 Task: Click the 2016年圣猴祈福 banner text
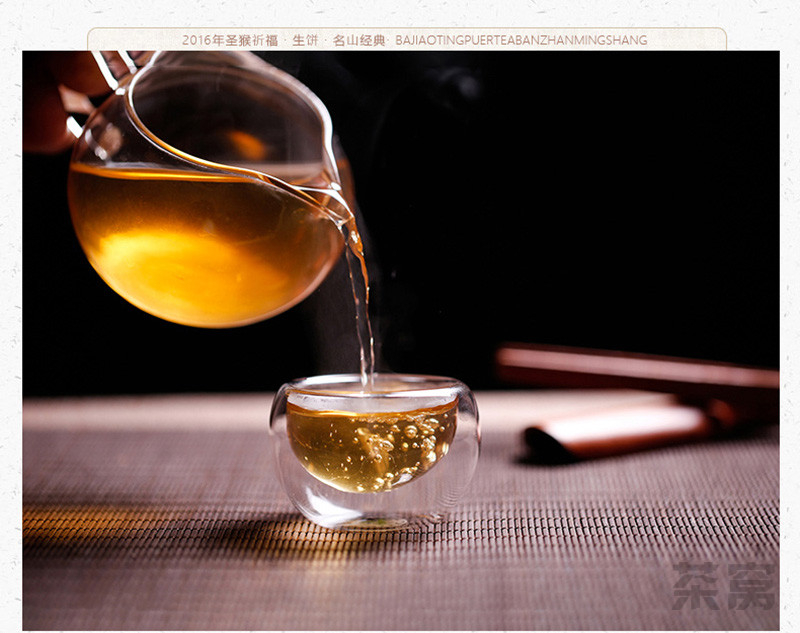click(229, 40)
